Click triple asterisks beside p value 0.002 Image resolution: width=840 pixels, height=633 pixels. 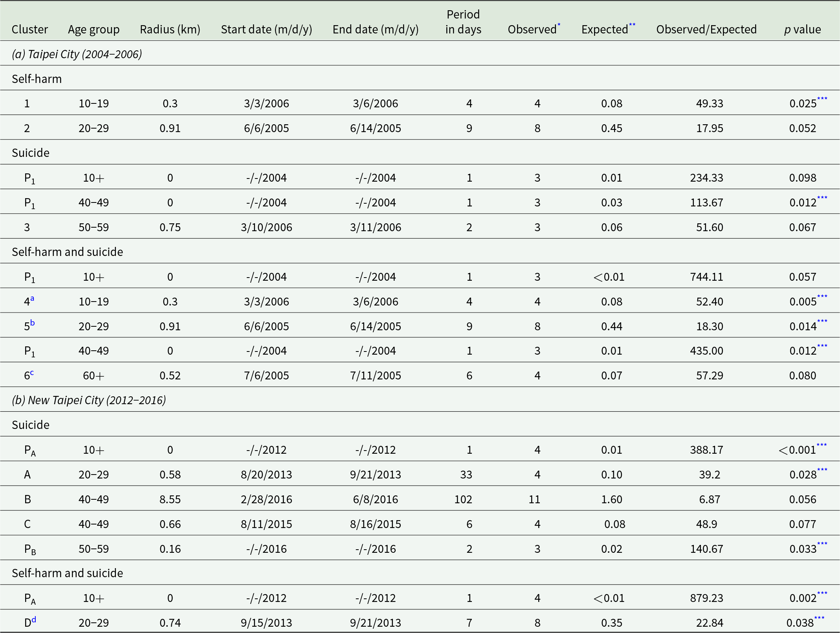tap(822, 593)
